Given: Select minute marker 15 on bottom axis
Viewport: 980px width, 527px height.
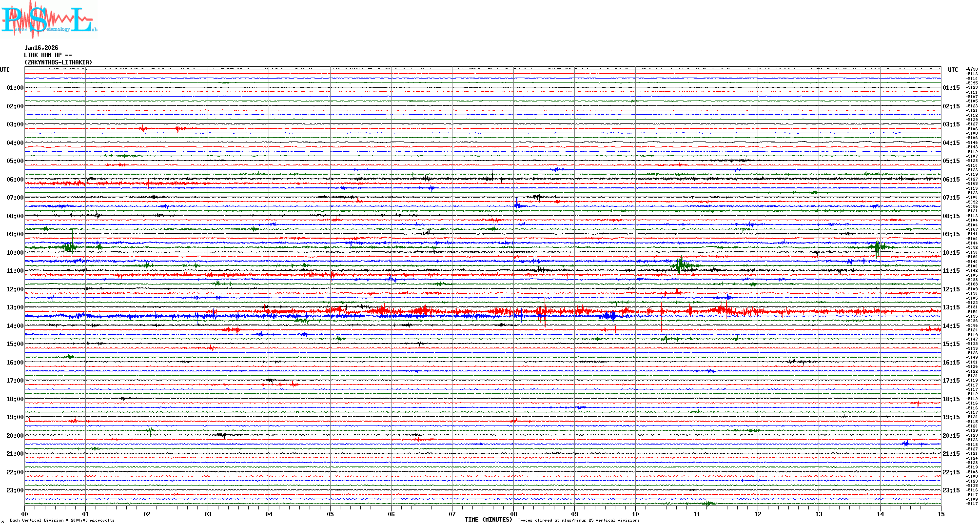Looking at the screenshot, I should click(x=941, y=514).
